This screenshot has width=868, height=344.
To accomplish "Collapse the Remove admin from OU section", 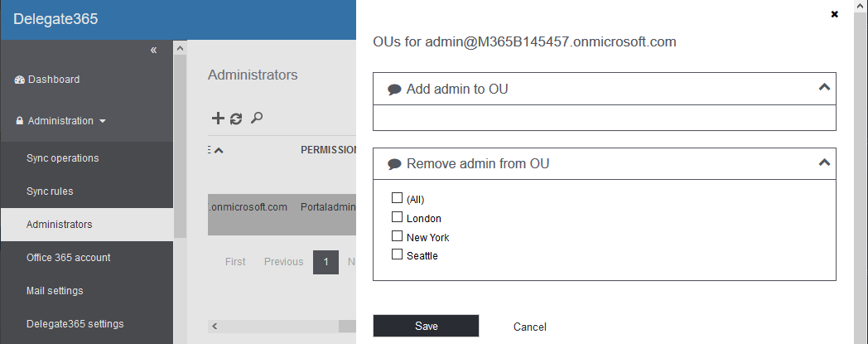I will [x=823, y=162].
